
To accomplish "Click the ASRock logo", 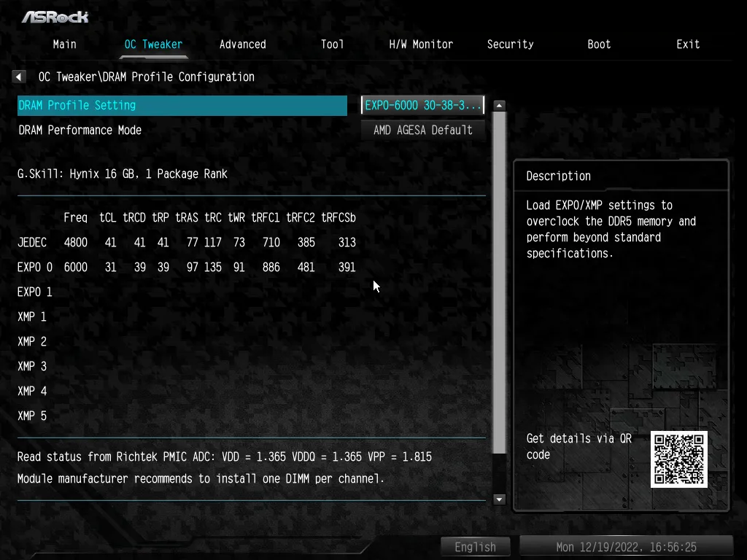I will (55, 17).
